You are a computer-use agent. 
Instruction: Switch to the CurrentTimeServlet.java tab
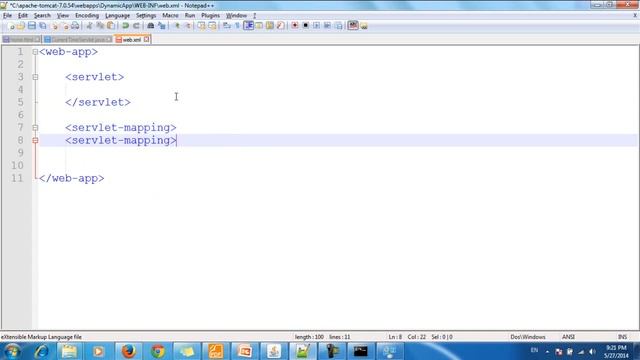[x=78, y=40]
